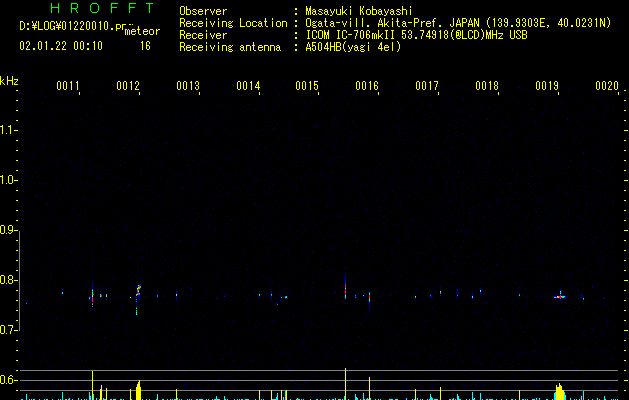Click the HROFFT program title
This screenshot has height=400, width=629.
click(x=102, y=8)
